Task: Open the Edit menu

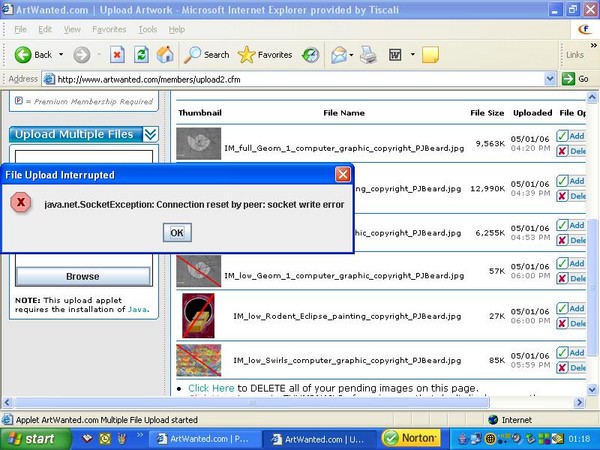Action: point(45,29)
